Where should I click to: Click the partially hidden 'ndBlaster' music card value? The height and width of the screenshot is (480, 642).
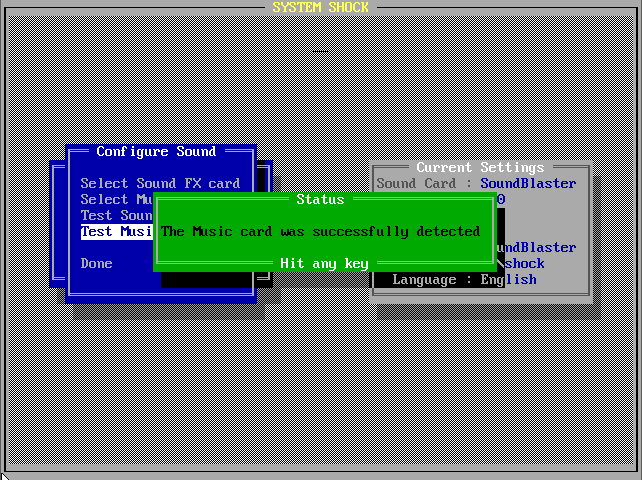click(x=538, y=248)
